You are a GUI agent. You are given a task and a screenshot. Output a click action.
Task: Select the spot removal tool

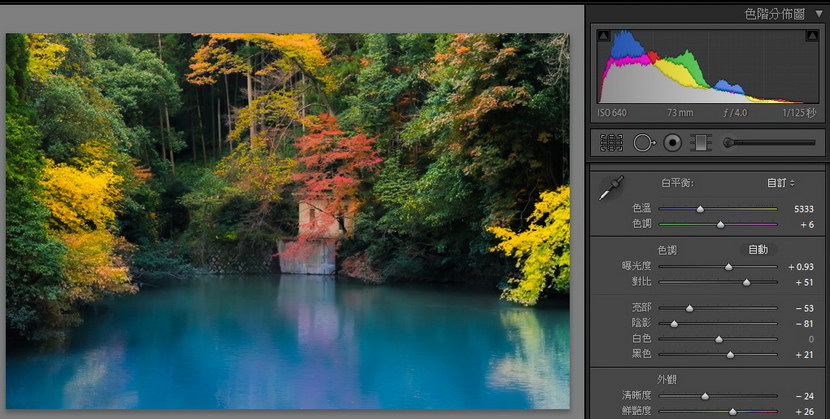644,143
